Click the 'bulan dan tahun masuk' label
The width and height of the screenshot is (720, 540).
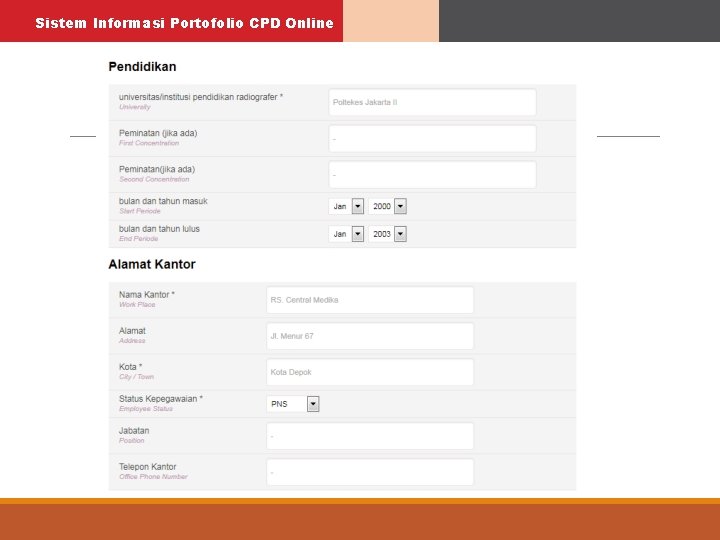click(x=163, y=201)
